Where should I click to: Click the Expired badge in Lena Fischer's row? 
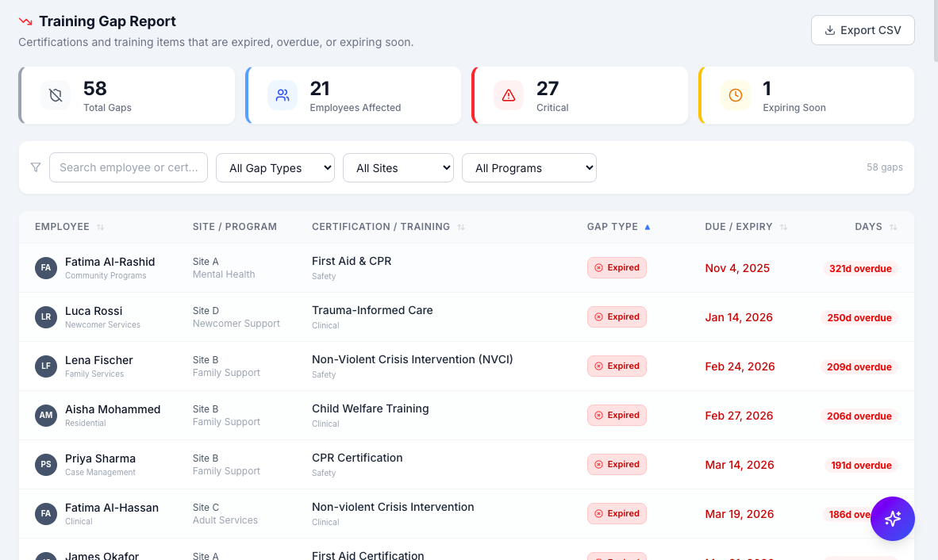tap(617, 366)
